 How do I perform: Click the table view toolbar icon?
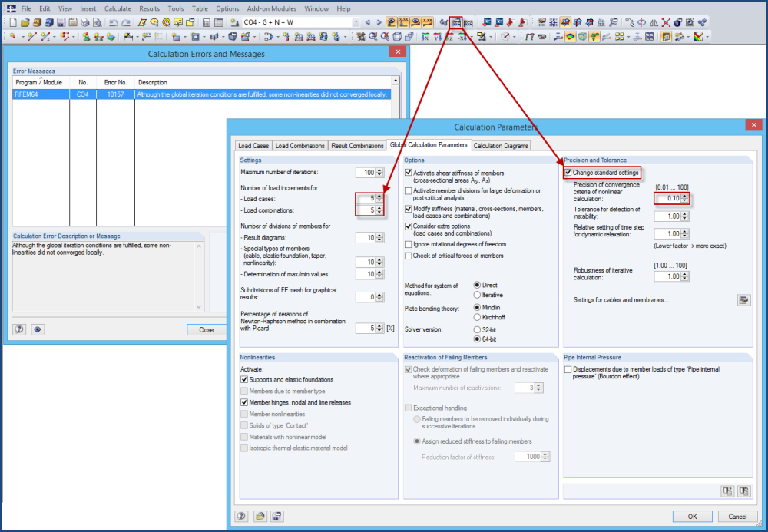(x=218, y=22)
